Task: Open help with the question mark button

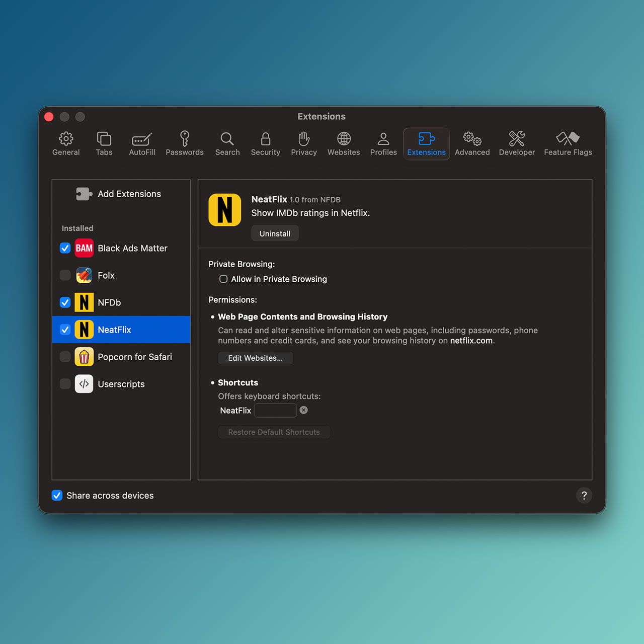Action: pyautogui.click(x=584, y=495)
